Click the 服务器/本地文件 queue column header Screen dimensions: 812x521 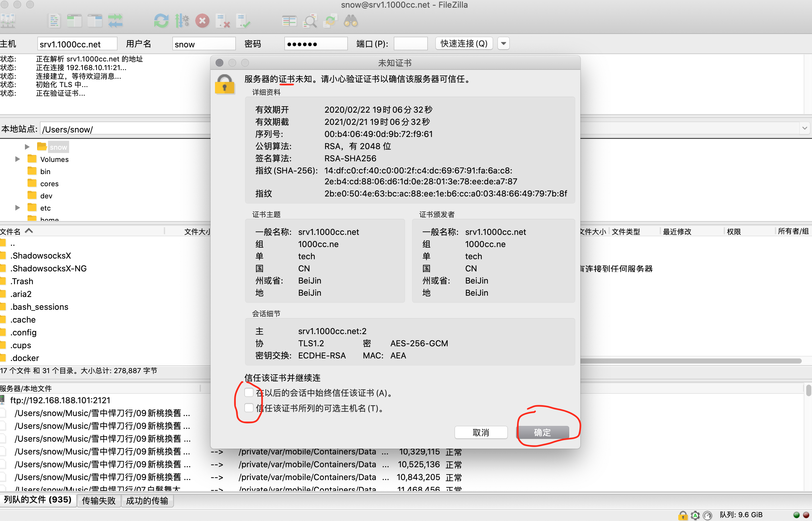(x=100, y=388)
